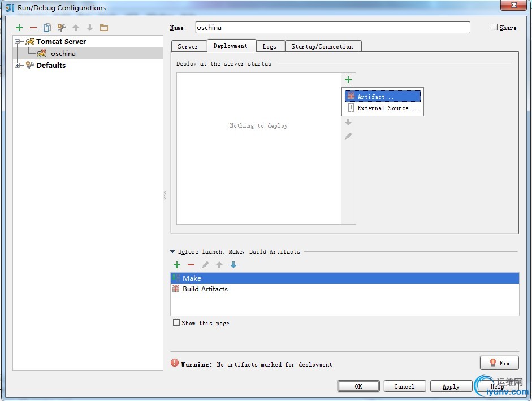Click Build Artifacts gift icon
532x401 pixels.
click(176, 289)
